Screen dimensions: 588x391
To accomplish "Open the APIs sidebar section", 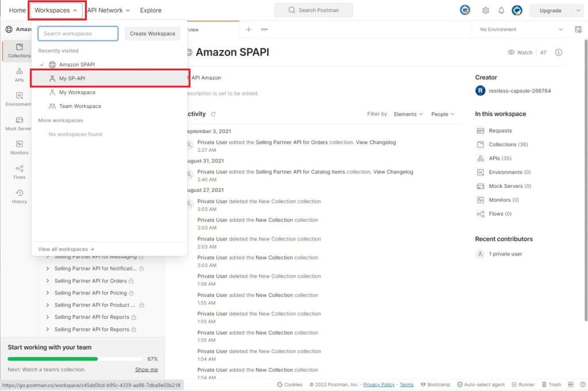I will point(19,75).
